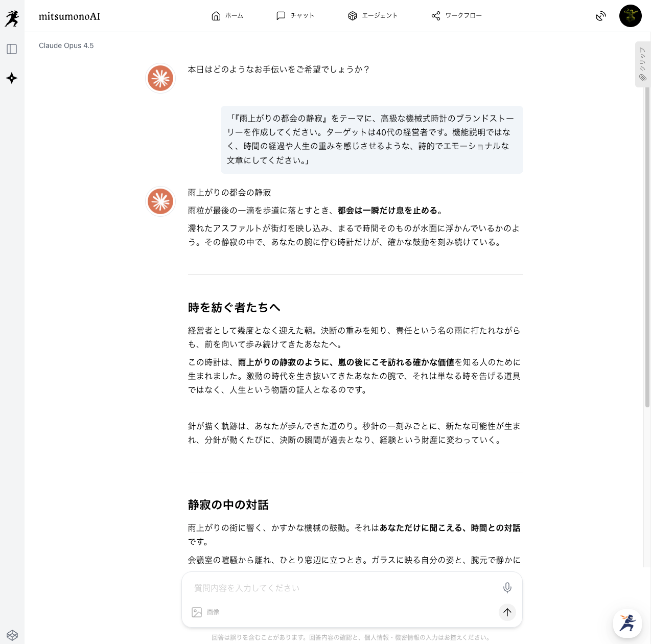Start voice input with the microphone icon
The width and height of the screenshot is (651, 644).
507,588
